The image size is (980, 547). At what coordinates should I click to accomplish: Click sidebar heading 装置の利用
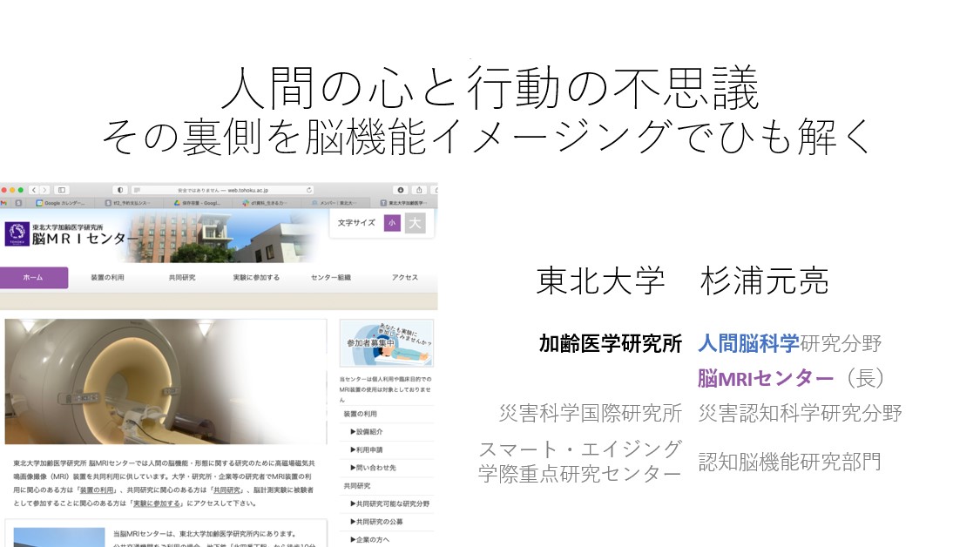360,414
